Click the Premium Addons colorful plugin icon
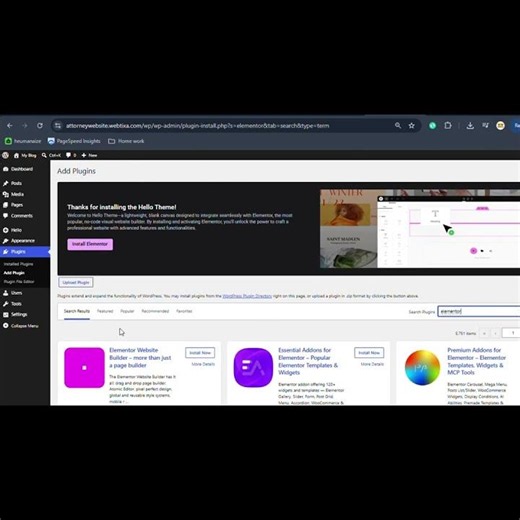This screenshot has width=520, height=520. tap(422, 368)
